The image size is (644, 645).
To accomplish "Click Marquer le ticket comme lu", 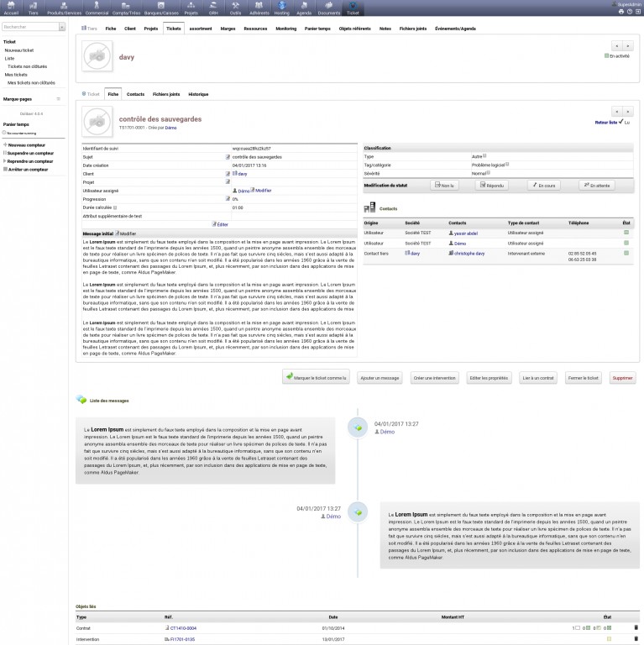I will (316, 377).
